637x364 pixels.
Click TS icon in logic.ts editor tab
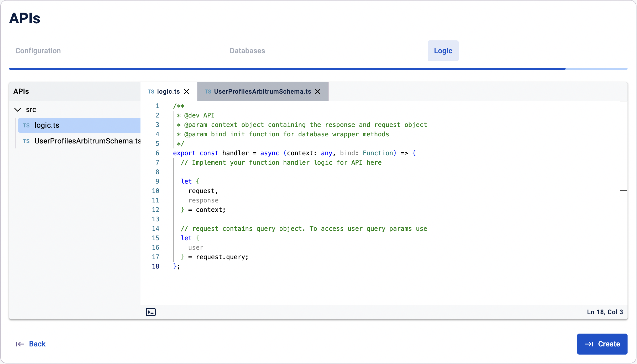(x=151, y=92)
